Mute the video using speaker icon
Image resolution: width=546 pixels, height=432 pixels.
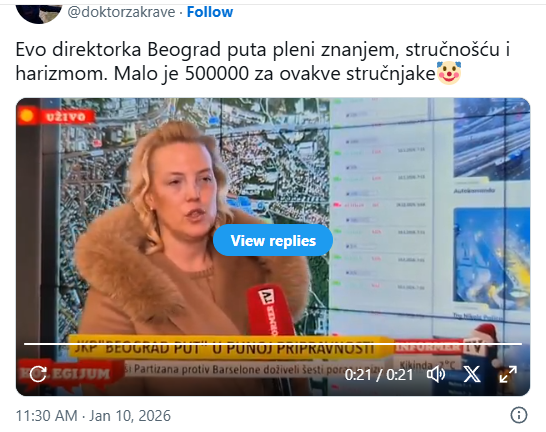click(436, 375)
